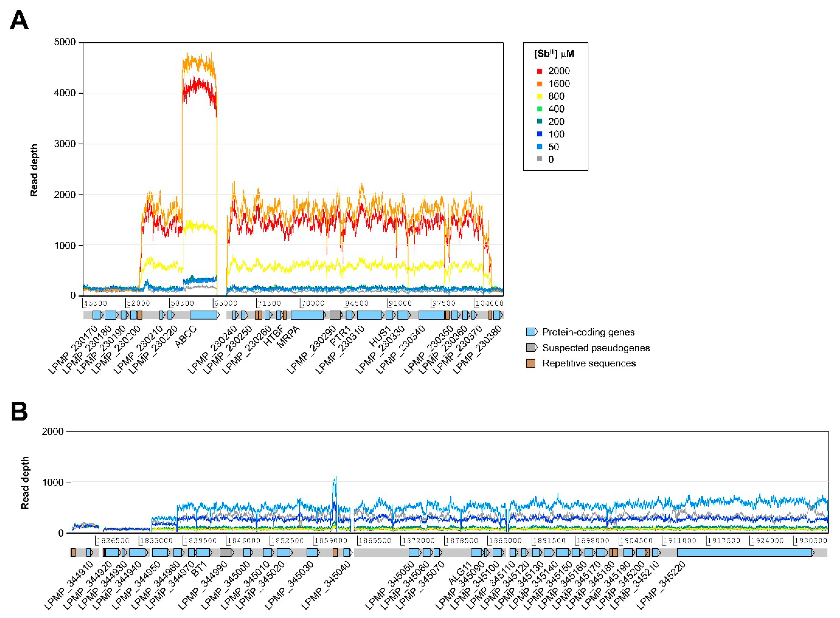This screenshot has width=840, height=618.
Task: Select the green 400 µM legend swatch
Action: tap(540, 109)
